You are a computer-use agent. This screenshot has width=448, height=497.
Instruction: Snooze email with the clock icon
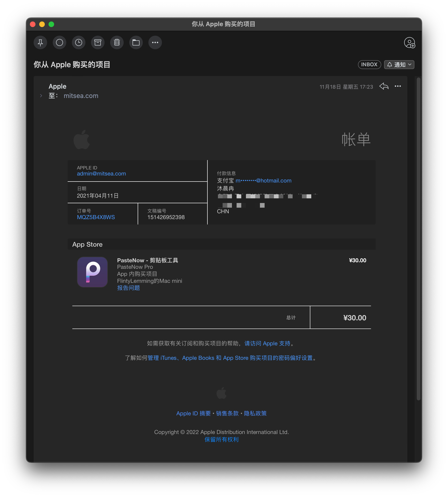click(79, 43)
